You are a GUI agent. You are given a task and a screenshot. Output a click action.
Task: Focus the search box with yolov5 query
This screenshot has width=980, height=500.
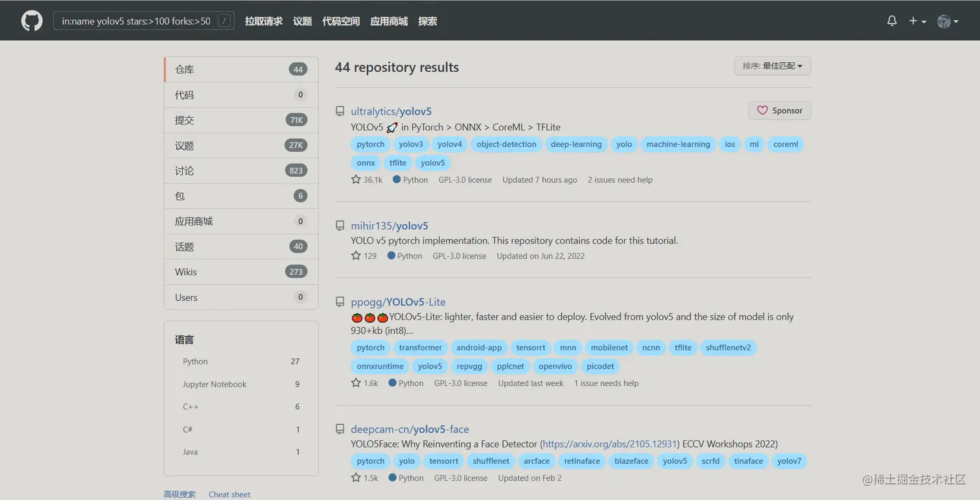144,21
